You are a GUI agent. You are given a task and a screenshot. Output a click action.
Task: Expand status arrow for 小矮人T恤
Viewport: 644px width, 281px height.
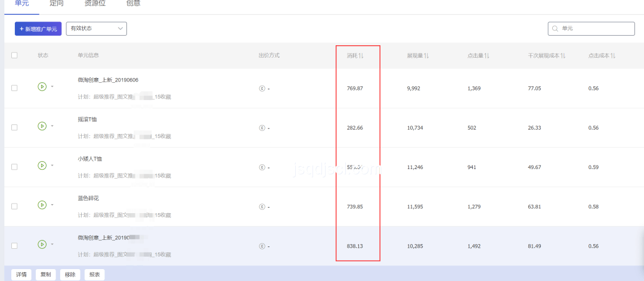click(52, 166)
